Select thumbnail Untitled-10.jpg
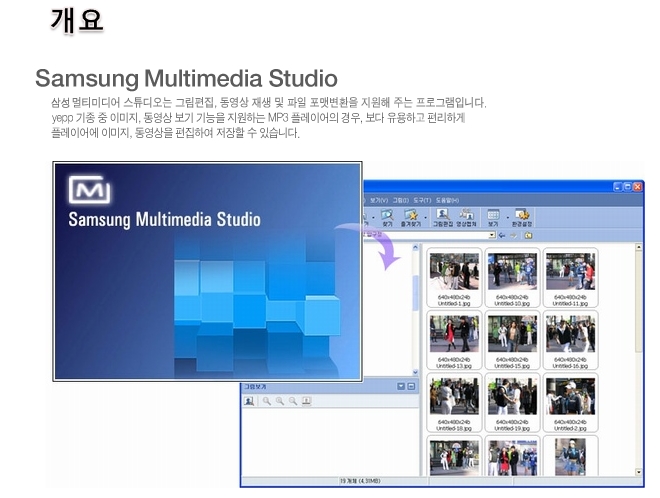The image size is (660, 498). [x=512, y=278]
